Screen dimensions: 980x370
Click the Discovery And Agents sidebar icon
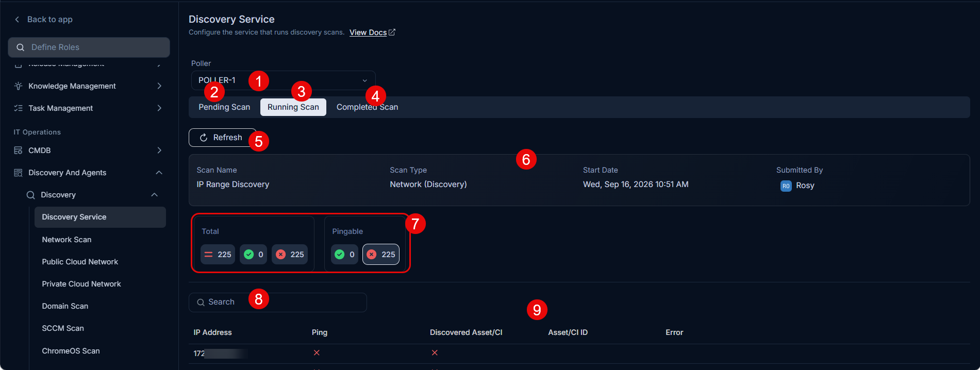point(18,173)
